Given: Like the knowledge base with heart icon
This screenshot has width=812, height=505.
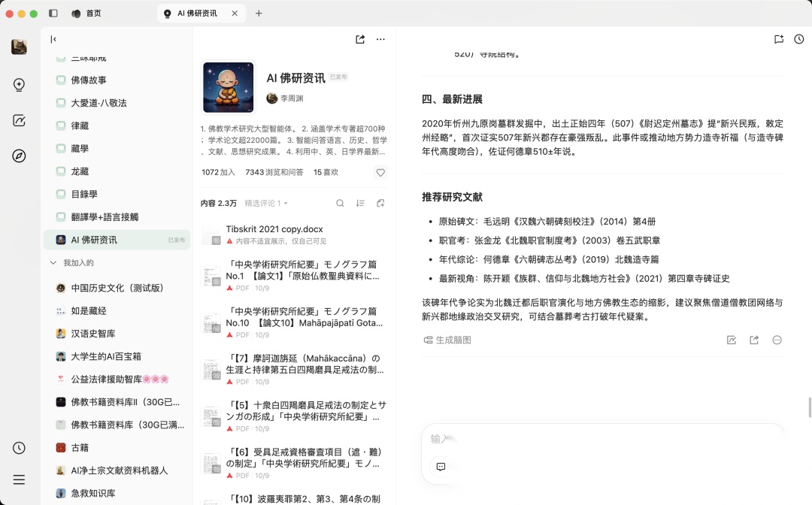Looking at the screenshot, I should [380, 172].
